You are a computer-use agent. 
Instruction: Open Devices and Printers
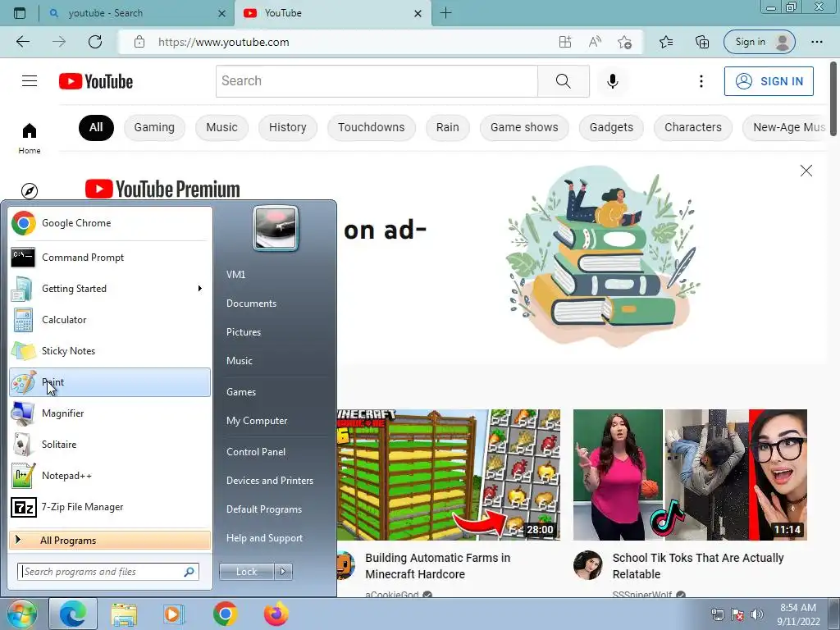coord(269,481)
